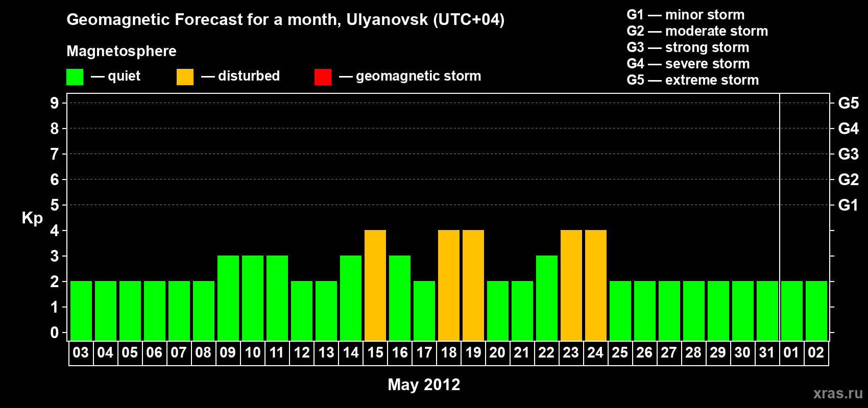Click the green bar for day 10
The width and height of the screenshot is (868, 408).
pos(253,298)
